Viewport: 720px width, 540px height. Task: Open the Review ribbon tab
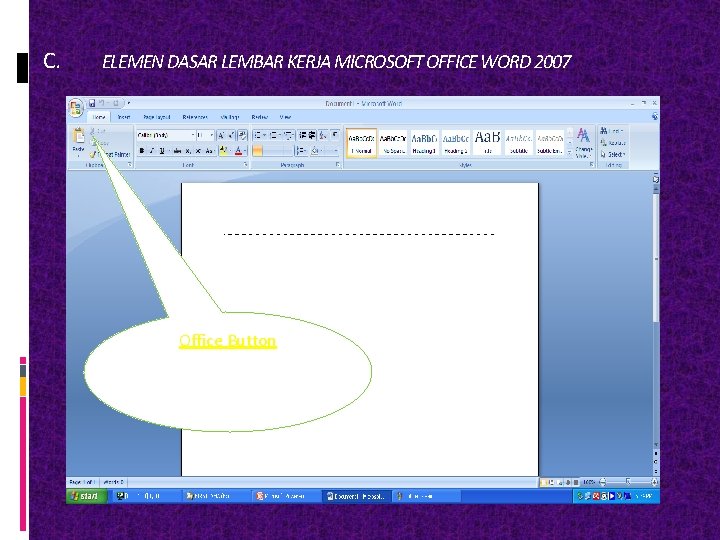[259, 117]
